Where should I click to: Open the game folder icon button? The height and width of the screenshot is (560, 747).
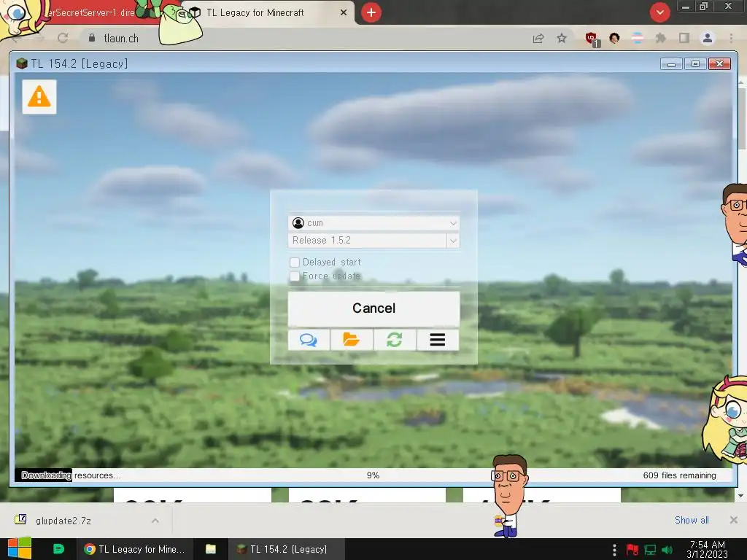pyautogui.click(x=352, y=340)
